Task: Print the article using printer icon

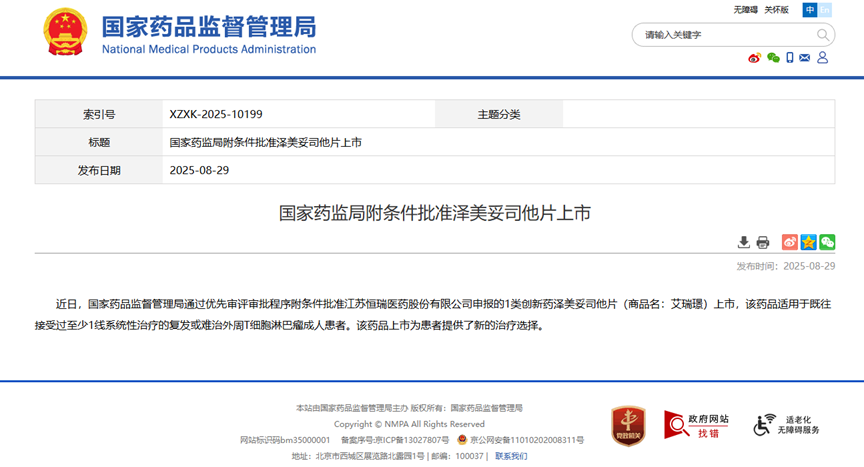Action: [x=763, y=242]
